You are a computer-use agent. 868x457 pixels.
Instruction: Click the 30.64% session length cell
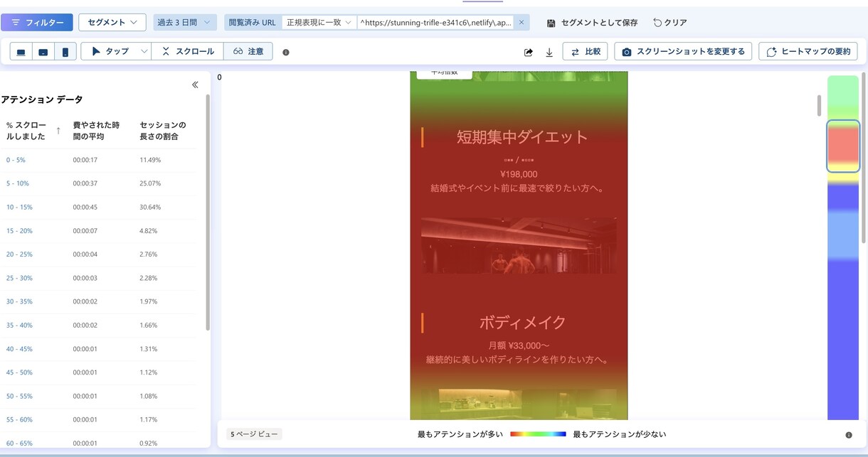(150, 207)
